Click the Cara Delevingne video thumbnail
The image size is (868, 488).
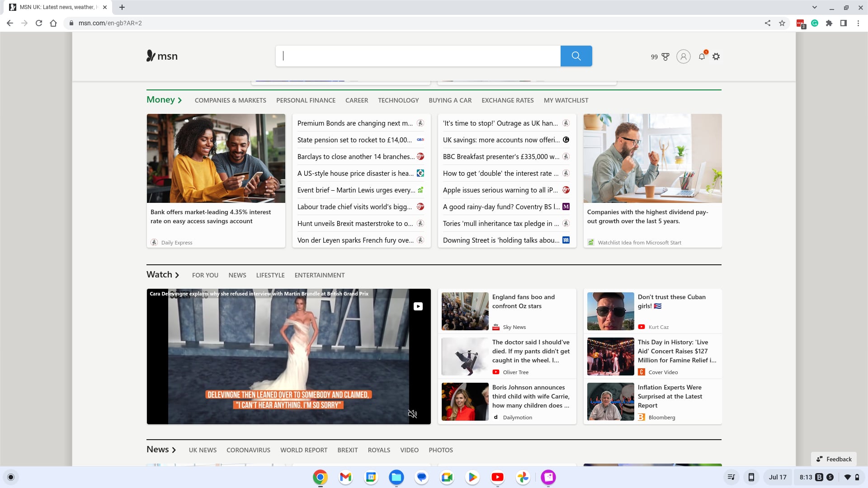(x=288, y=357)
